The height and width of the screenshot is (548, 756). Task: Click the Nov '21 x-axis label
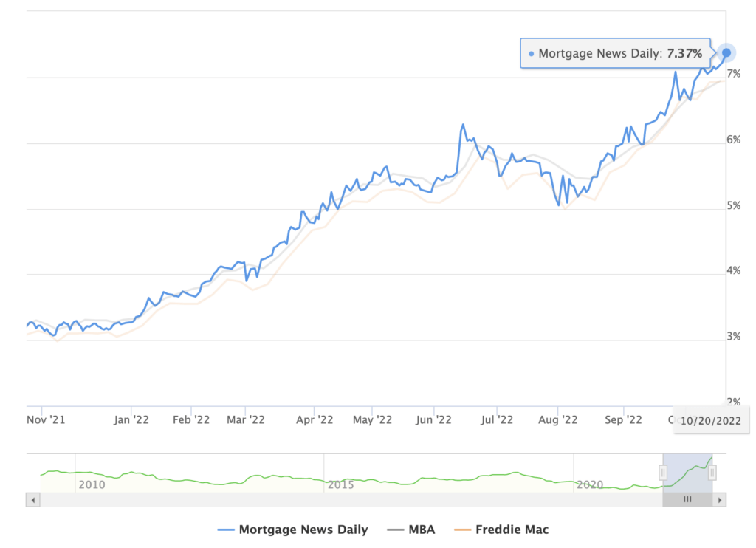click(45, 419)
